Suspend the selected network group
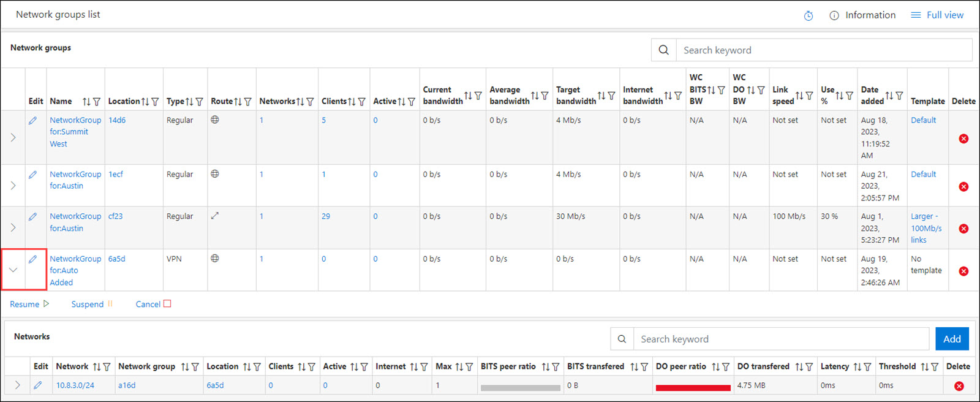This screenshot has height=402, width=980. (x=91, y=304)
